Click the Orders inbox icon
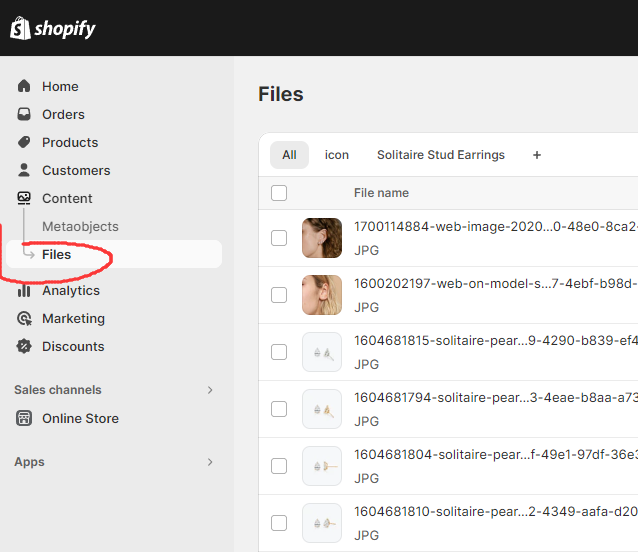The height and width of the screenshot is (552, 638). (x=24, y=114)
